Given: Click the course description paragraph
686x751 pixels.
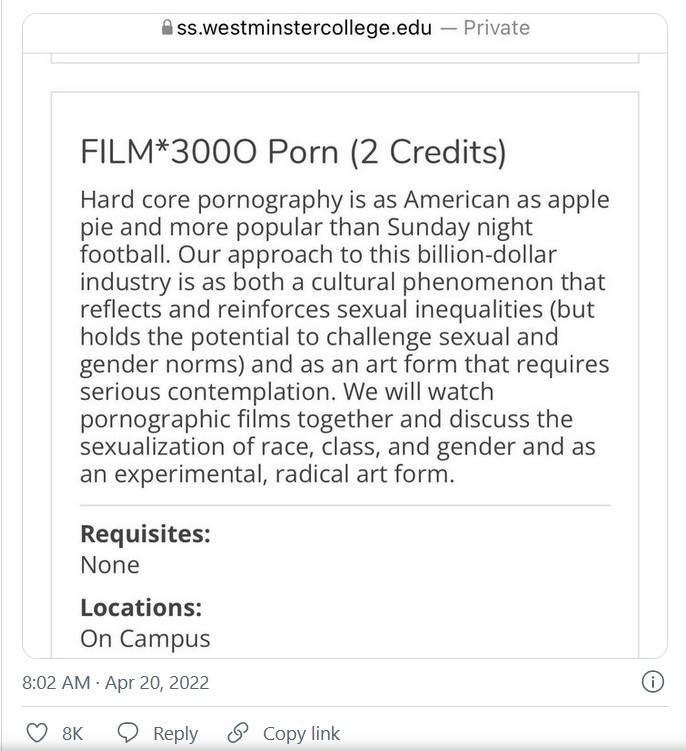Looking at the screenshot, I should 344,337.
